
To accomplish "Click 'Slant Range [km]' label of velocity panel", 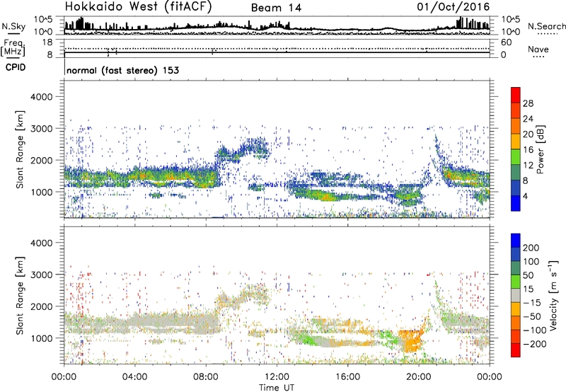I will pos(20,296).
